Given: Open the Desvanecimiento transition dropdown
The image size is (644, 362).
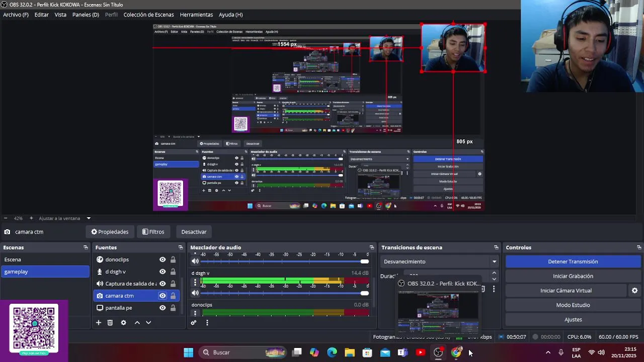Looking at the screenshot, I should [440, 261].
